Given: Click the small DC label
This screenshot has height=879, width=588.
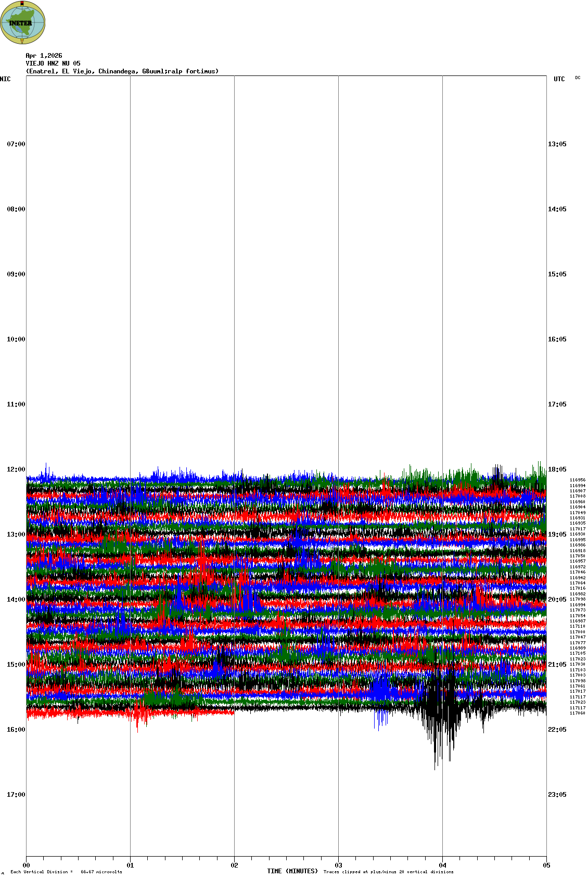Looking at the screenshot, I should (x=578, y=78).
